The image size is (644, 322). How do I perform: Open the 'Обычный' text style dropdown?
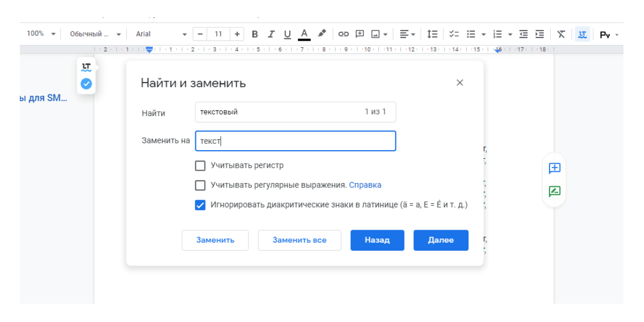point(95,34)
